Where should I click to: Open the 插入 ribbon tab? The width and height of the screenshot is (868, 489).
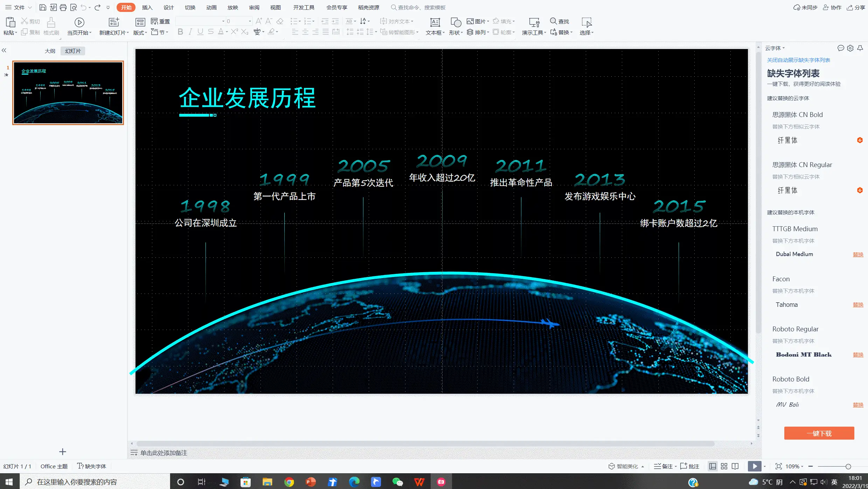coord(147,7)
